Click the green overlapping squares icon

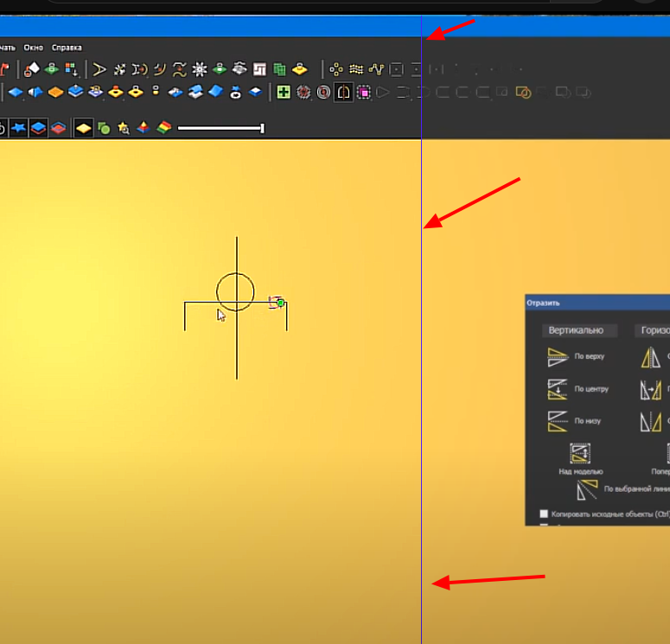click(279, 69)
